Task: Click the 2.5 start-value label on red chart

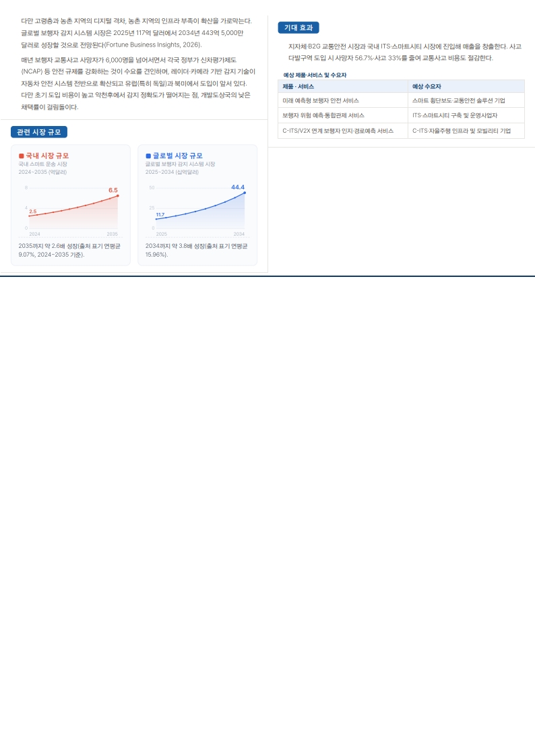Action: click(x=33, y=212)
